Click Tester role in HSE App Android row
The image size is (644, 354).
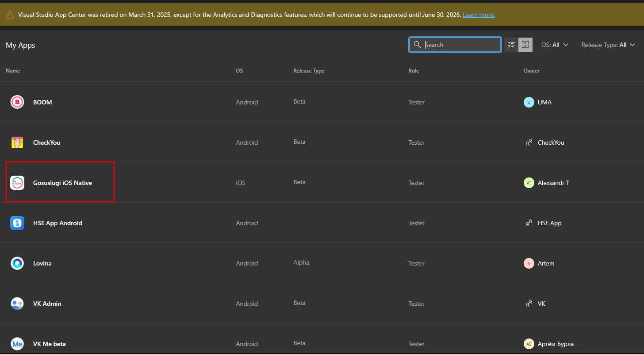417,223
